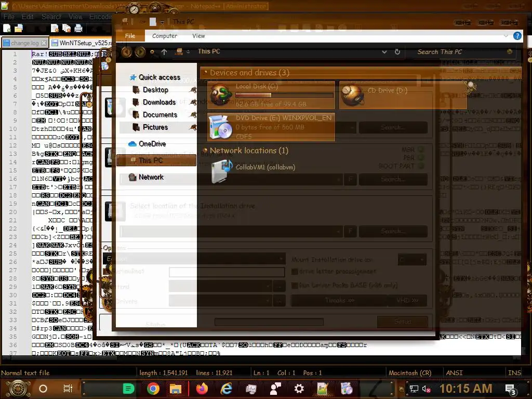Screen dimensions: 532x399
Task: Click the Back arrow in File Explorer
Action: tap(127, 52)
